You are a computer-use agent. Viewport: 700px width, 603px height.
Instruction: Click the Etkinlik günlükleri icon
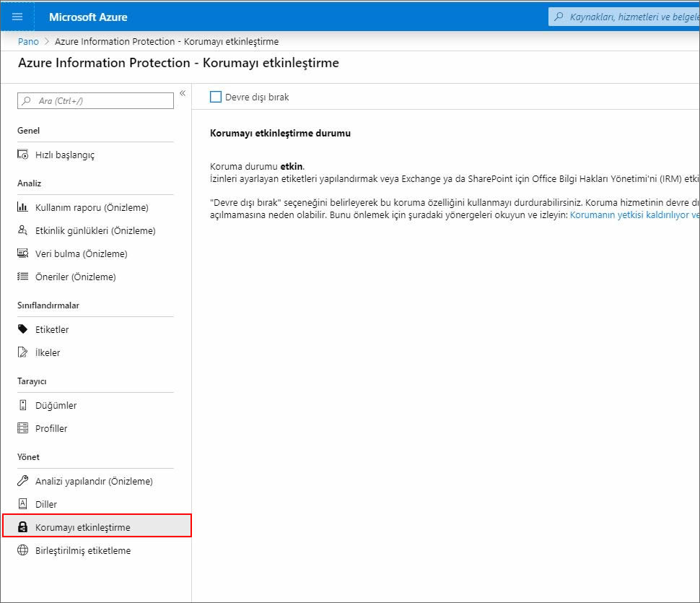23,230
